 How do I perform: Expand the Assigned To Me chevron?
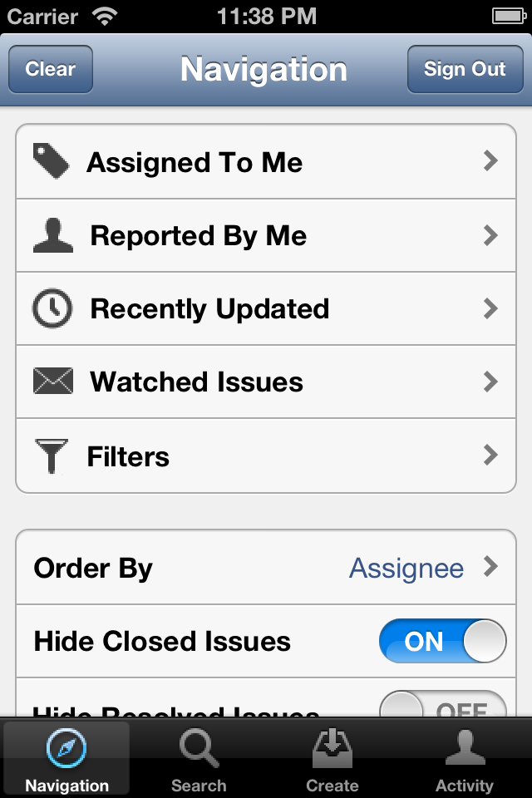(490, 160)
